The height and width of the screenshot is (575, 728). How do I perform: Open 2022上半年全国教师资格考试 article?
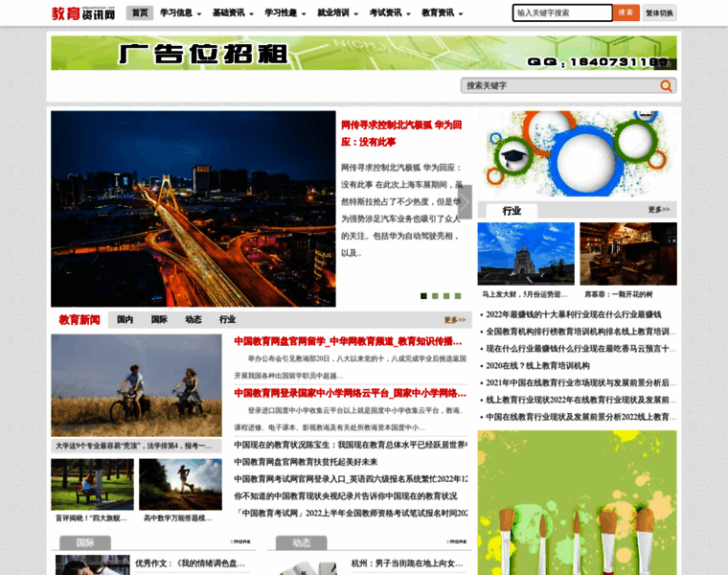351,514
